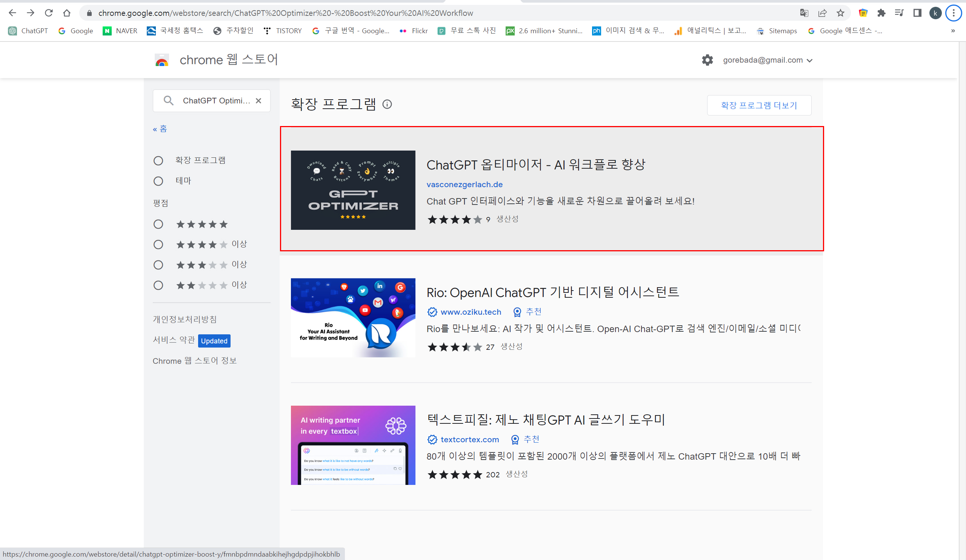Screen dimensions: 966x560
Task: Open the Google bookmark
Action: [x=75, y=31]
